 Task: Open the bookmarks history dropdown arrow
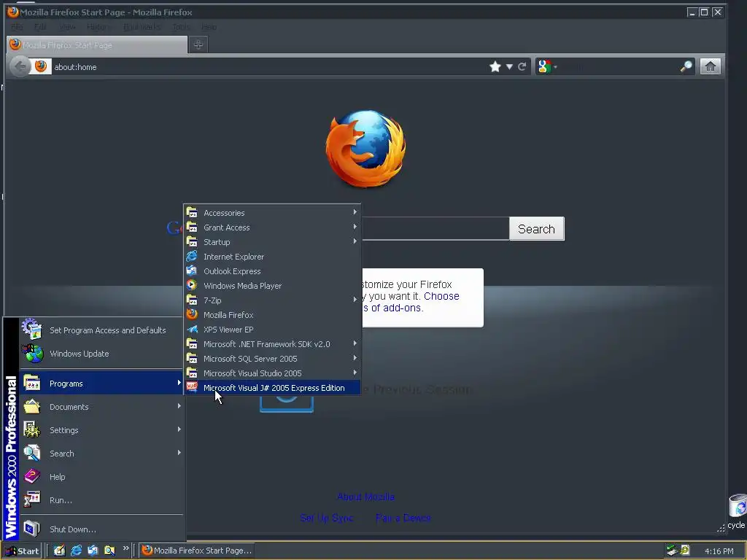[x=509, y=66]
